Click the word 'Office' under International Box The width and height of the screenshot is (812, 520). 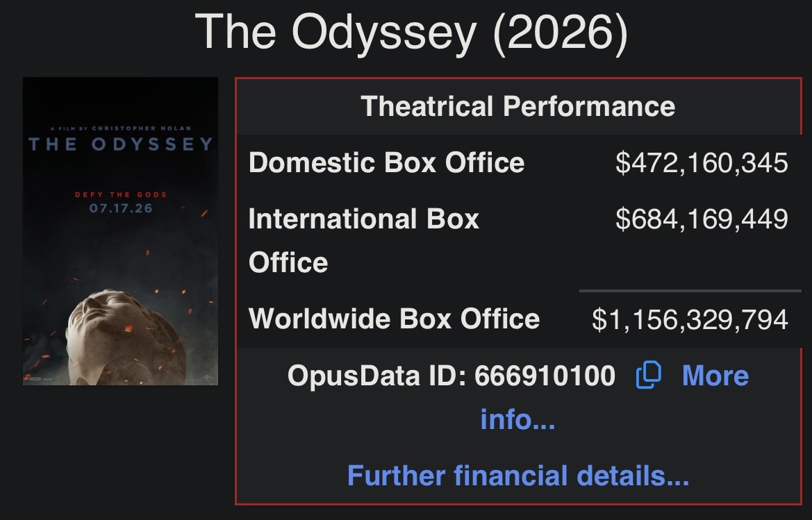click(x=288, y=262)
